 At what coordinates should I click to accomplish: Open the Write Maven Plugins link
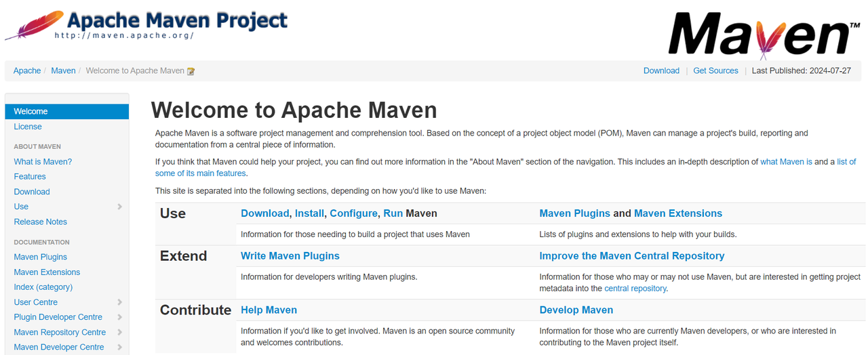290,256
